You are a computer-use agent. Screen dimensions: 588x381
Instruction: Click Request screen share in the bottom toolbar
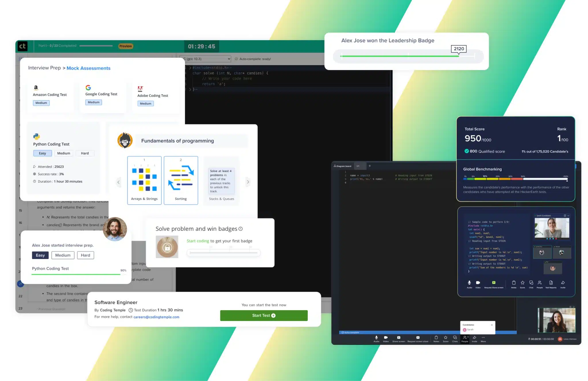(418, 339)
